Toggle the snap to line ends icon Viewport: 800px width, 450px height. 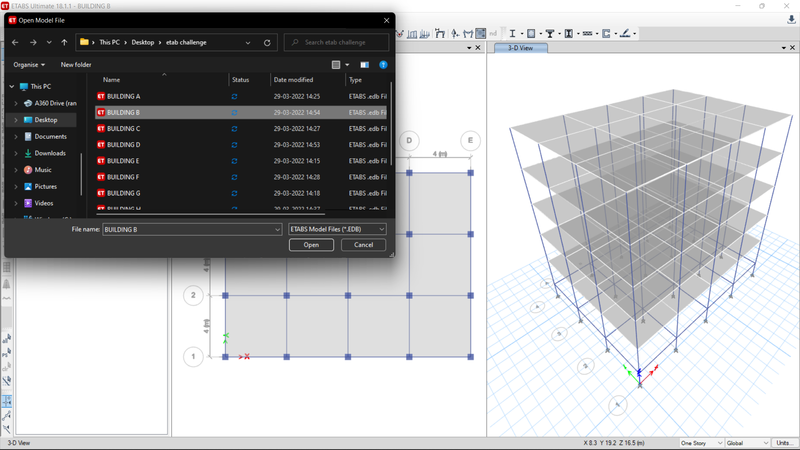pyautogui.click(x=7, y=416)
